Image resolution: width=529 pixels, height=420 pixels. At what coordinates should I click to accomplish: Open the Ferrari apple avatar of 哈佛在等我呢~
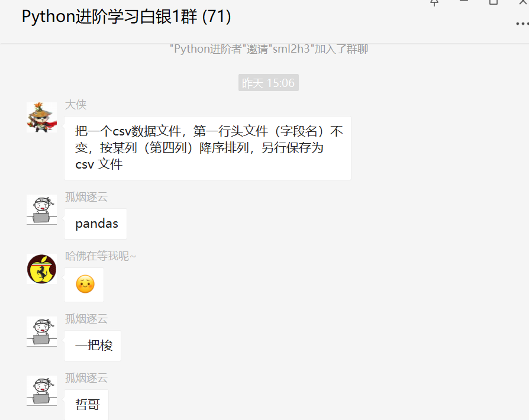(42, 269)
